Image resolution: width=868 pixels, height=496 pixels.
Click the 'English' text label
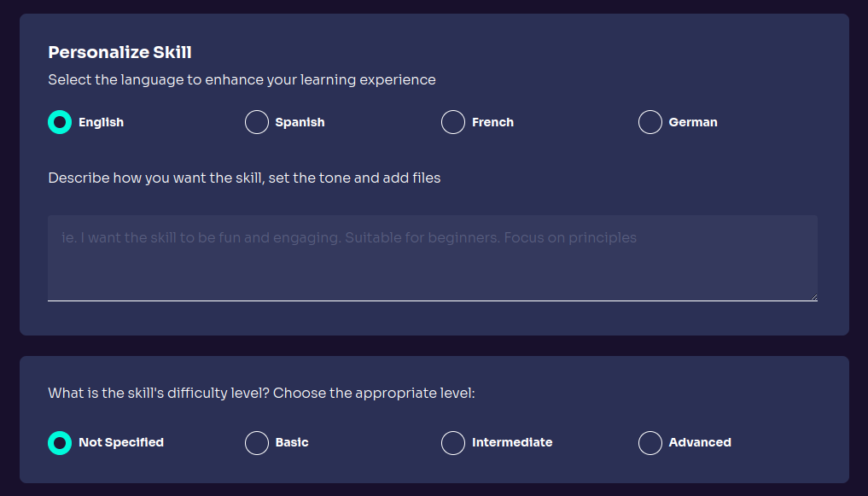(x=101, y=122)
